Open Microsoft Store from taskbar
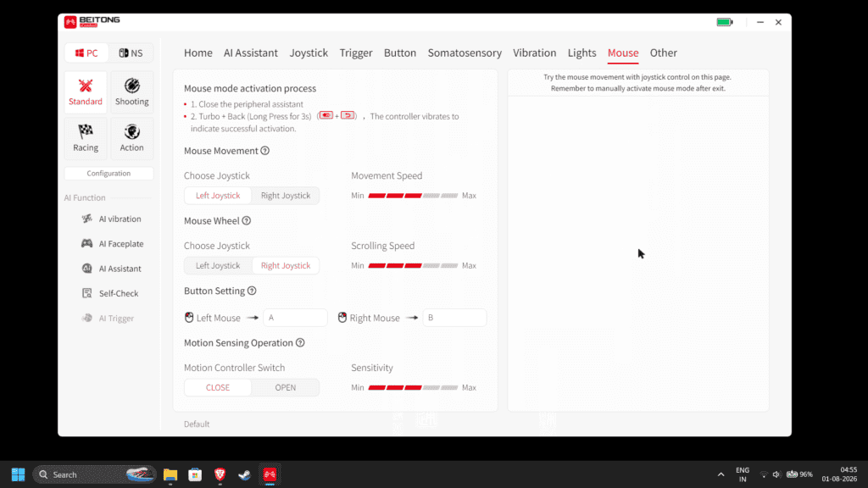Image resolution: width=868 pixels, height=488 pixels. [x=195, y=474]
